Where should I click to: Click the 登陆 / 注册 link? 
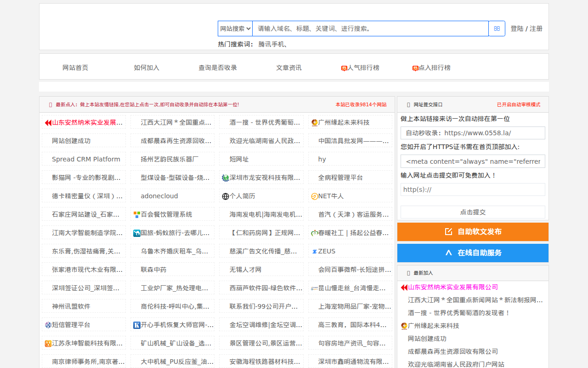pyautogui.click(x=526, y=29)
